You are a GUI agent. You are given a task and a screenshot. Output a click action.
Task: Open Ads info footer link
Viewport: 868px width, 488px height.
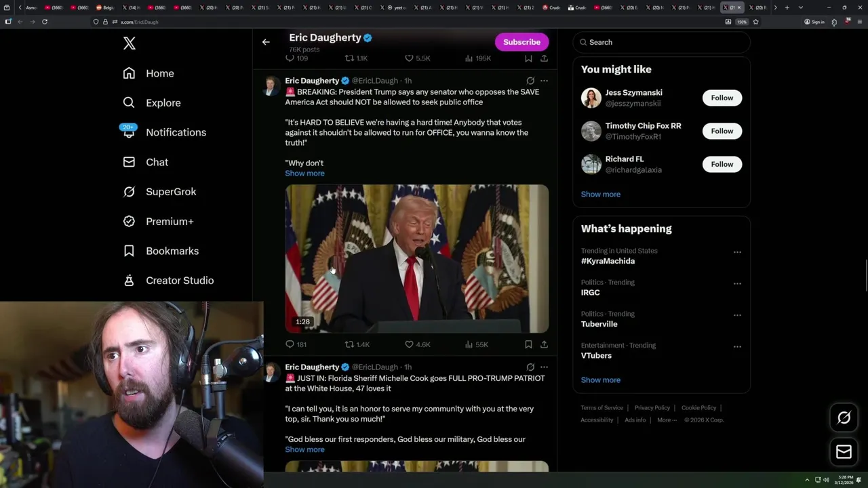(x=635, y=420)
